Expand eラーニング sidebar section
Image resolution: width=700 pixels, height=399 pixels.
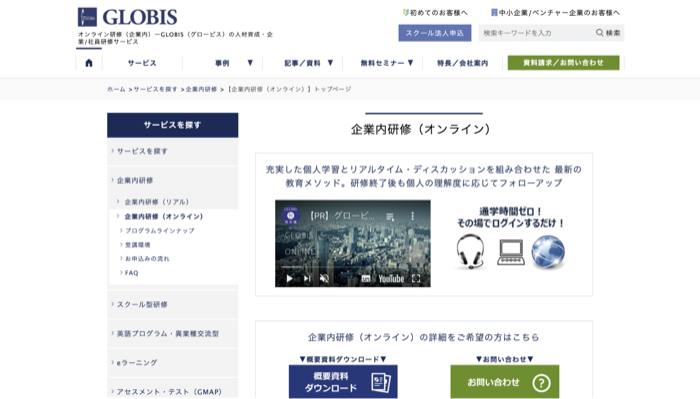pyautogui.click(x=172, y=362)
